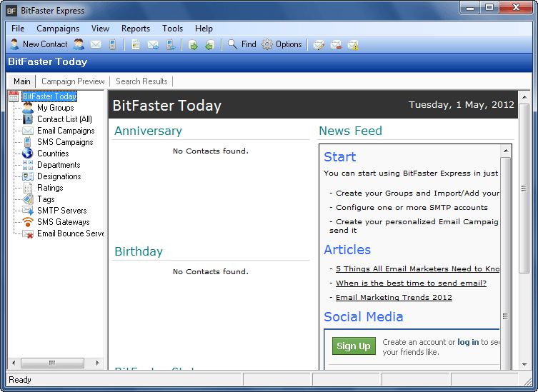Click the phone with blue arrow toolbar icon
The width and height of the screenshot is (538, 392).
(x=171, y=44)
